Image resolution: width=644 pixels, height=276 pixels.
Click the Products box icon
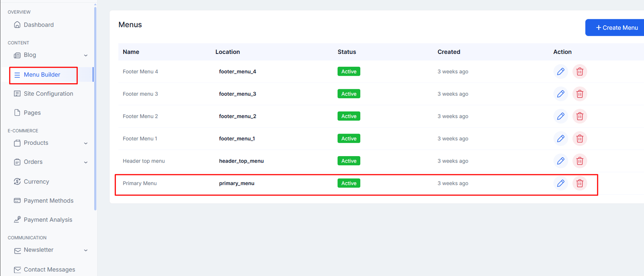point(17,143)
